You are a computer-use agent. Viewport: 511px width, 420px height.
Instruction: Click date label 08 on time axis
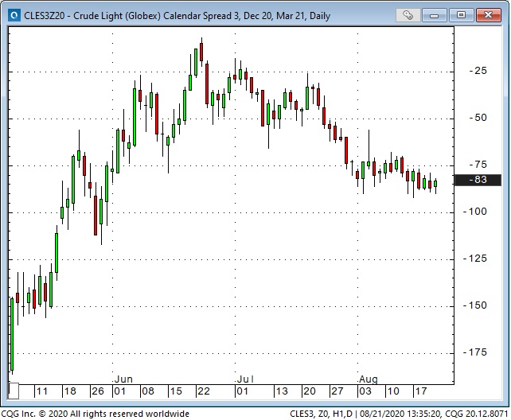pos(148,391)
